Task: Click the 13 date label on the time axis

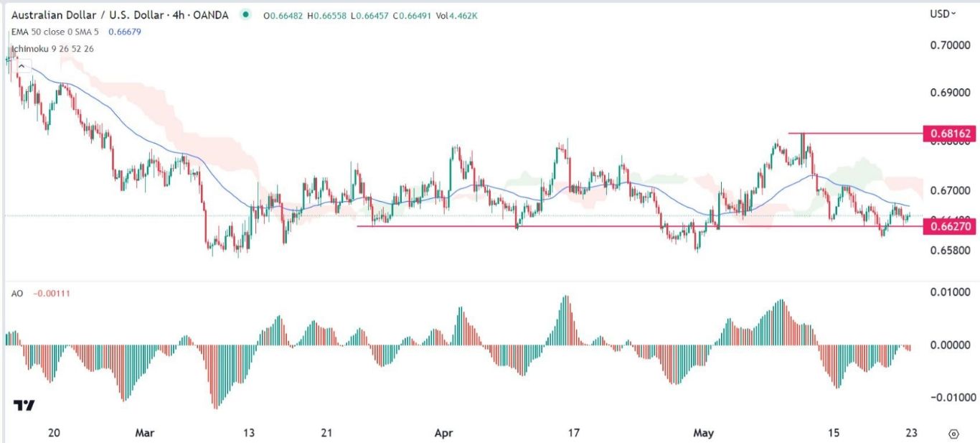Action: click(x=249, y=433)
